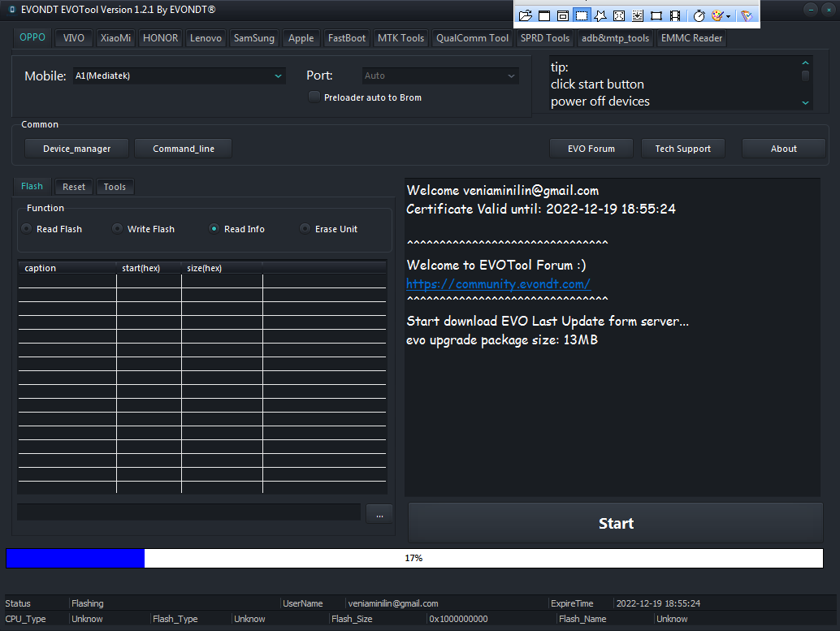Open the SPRD Tools tab

click(x=545, y=38)
